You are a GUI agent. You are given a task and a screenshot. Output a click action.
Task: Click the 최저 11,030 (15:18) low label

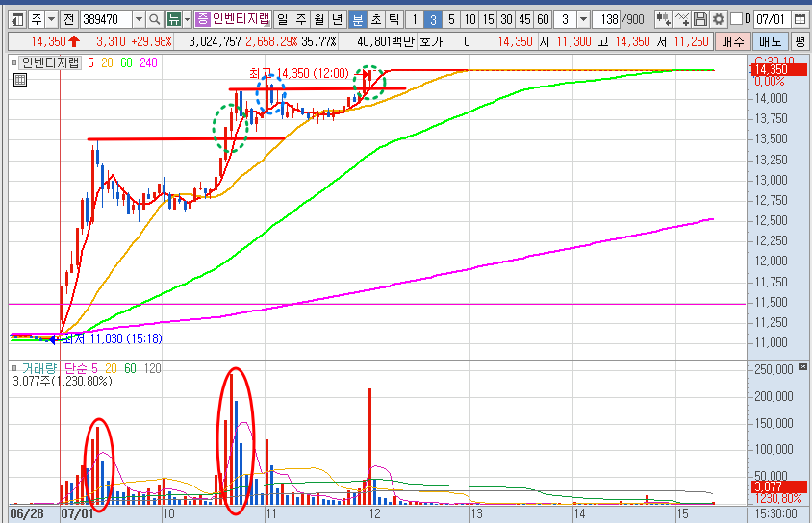113,338
